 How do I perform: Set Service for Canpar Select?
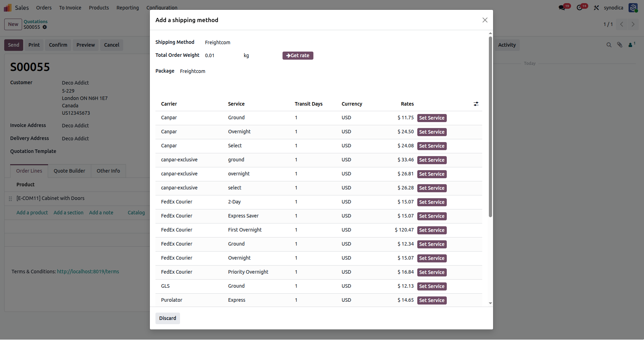432,146
